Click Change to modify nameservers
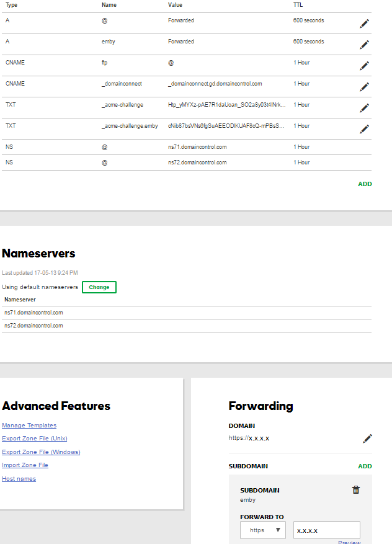392x544 pixels. 99,287
